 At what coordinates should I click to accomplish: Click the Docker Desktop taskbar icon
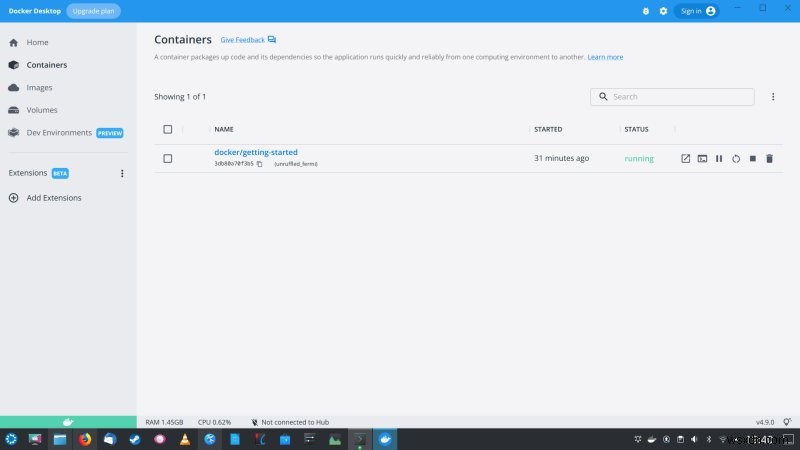click(385, 439)
